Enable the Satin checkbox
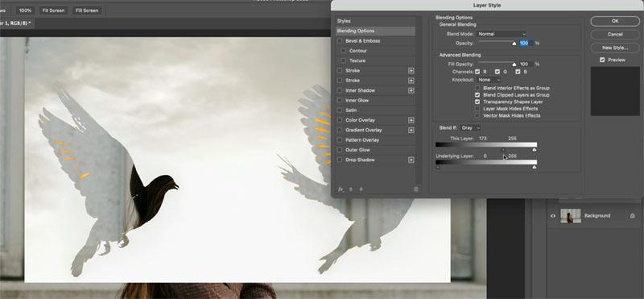Image resolution: width=644 pixels, height=299 pixels. 340,110
